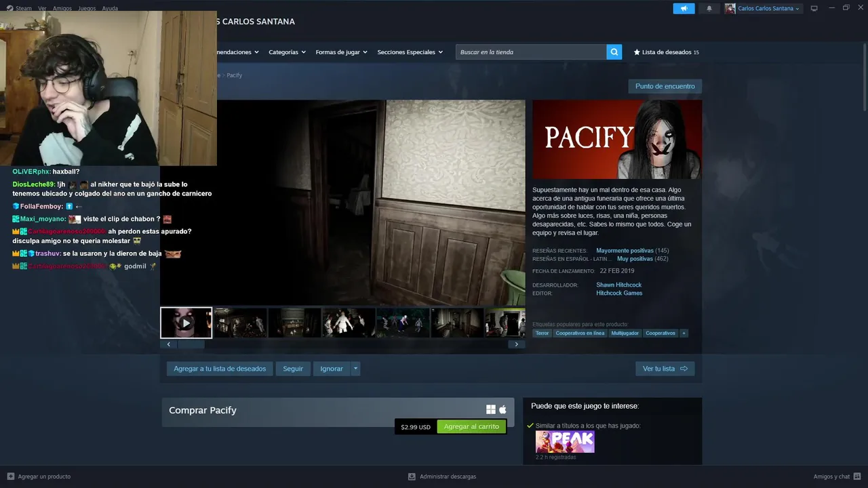Open publisher Hitchcock Games page
This screenshot has width=868, height=488.
click(619, 293)
